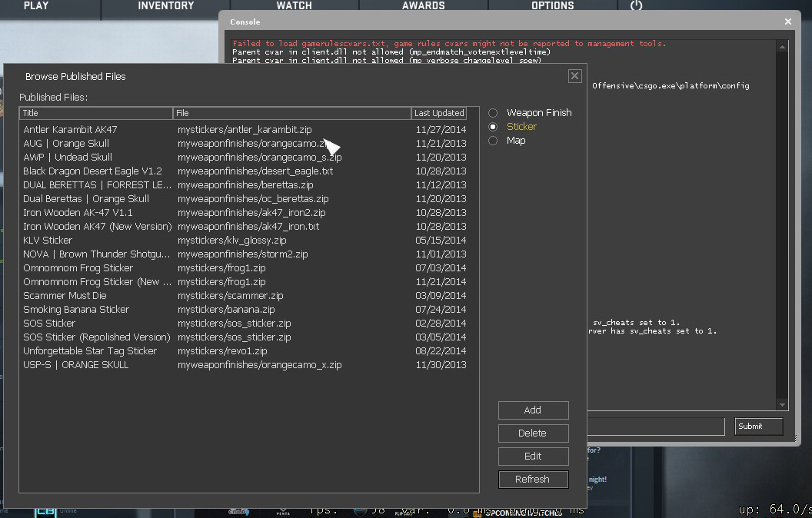Image resolution: width=812 pixels, height=518 pixels.
Task: Open the INVENTORY menu tab
Action: tap(166, 5)
